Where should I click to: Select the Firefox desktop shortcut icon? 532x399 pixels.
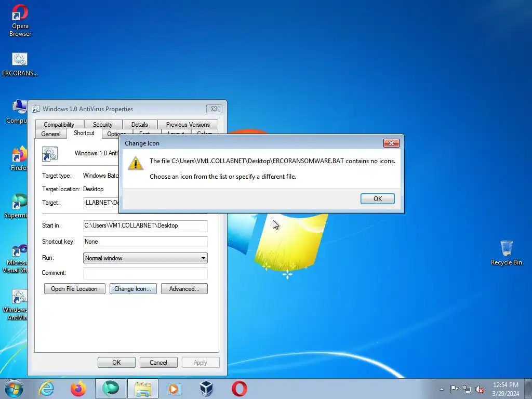(x=19, y=159)
